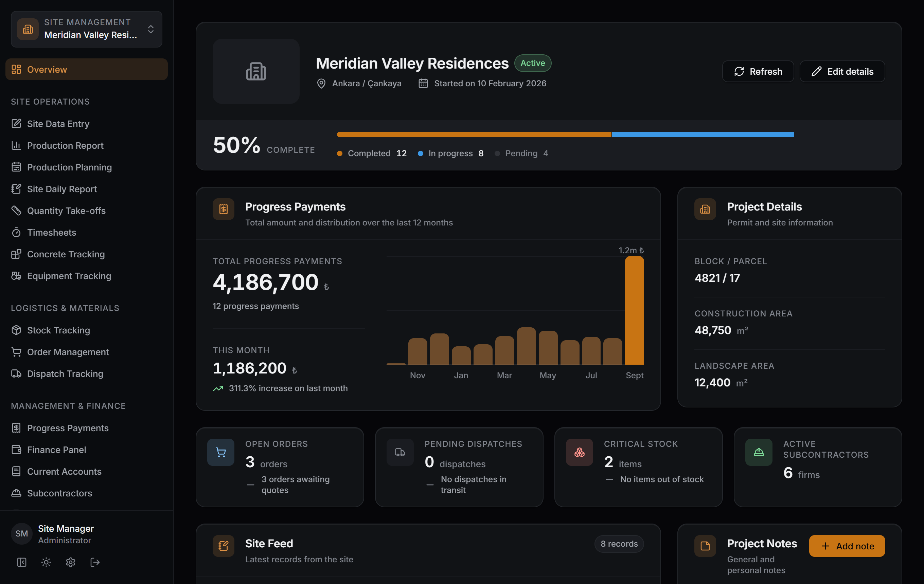Navigate to Quantity Take-offs
924x584 pixels.
(x=86, y=211)
